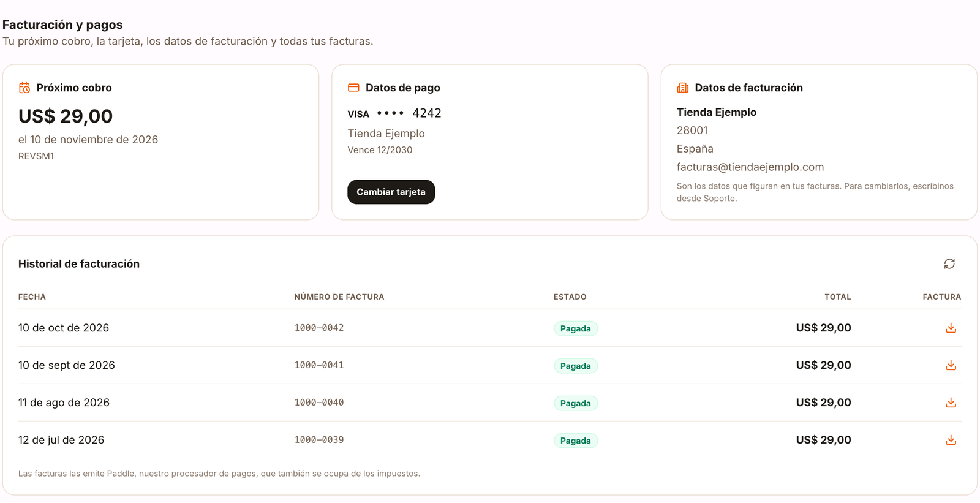Download invoice 1000-0041
The height and width of the screenshot is (503, 980).
tap(951, 365)
